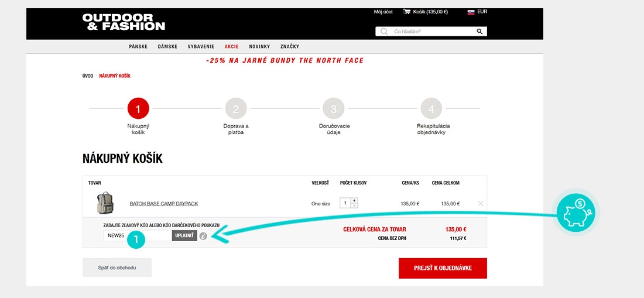Click Späť do obchodu button
Viewport: 644px width, 298px height.
(117, 268)
